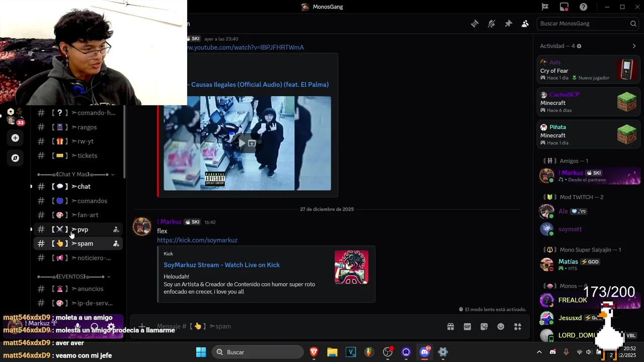
Task: Open the threads icon in channel header
Action: 474,24
